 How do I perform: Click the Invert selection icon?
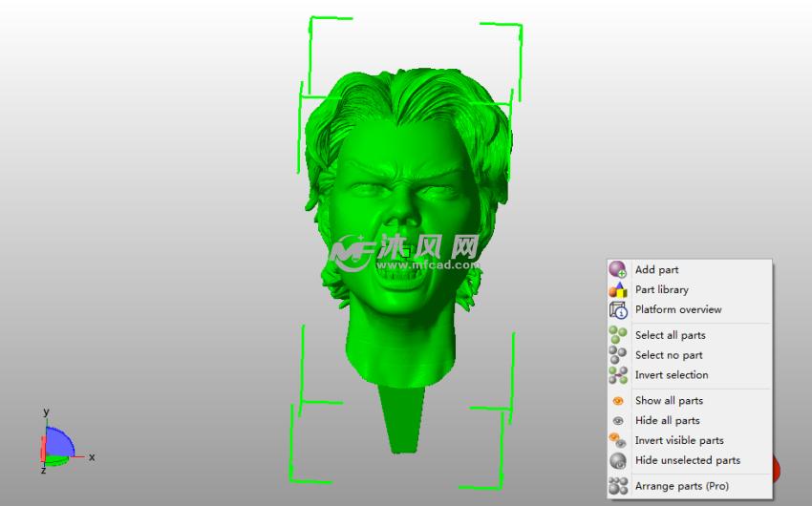click(x=618, y=375)
